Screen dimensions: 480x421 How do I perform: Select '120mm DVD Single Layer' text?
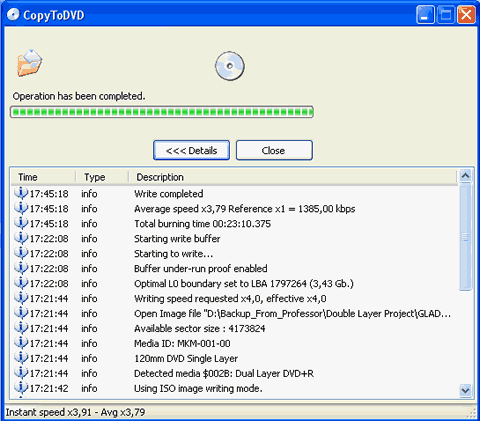pos(186,359)
